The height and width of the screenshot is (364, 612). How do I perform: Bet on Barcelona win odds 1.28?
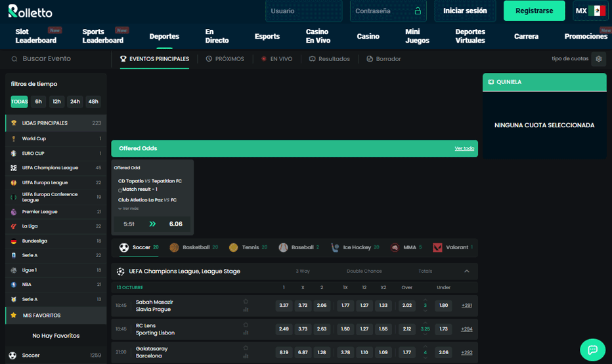click(322, 352)
